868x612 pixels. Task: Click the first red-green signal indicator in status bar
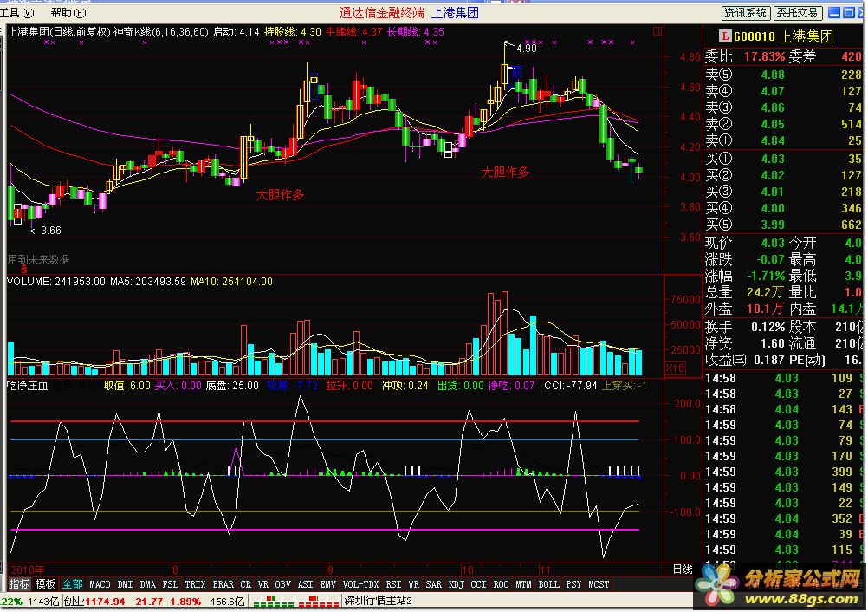[x=272, y=601]
